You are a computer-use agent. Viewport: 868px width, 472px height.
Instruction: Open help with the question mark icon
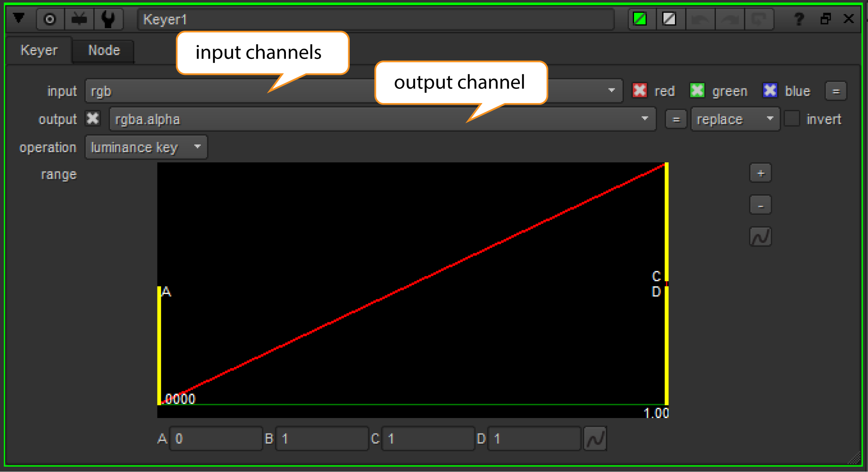[x=798, y=19]
